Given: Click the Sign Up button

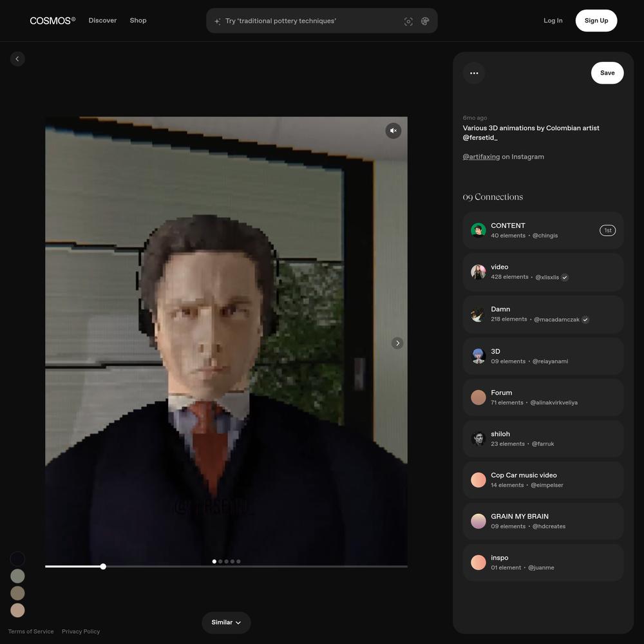Looking at the screenshot, I should [x=596, y=21].
